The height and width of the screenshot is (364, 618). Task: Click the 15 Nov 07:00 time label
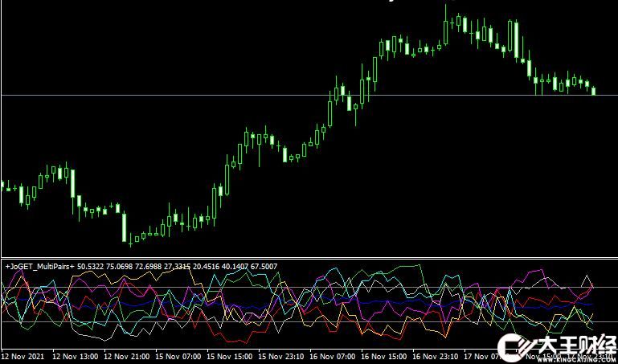coord(178,357)
